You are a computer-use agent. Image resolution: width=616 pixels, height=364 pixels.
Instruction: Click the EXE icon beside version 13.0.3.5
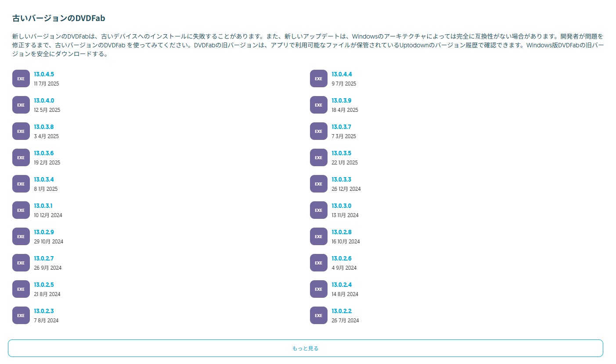coord(319,157)
